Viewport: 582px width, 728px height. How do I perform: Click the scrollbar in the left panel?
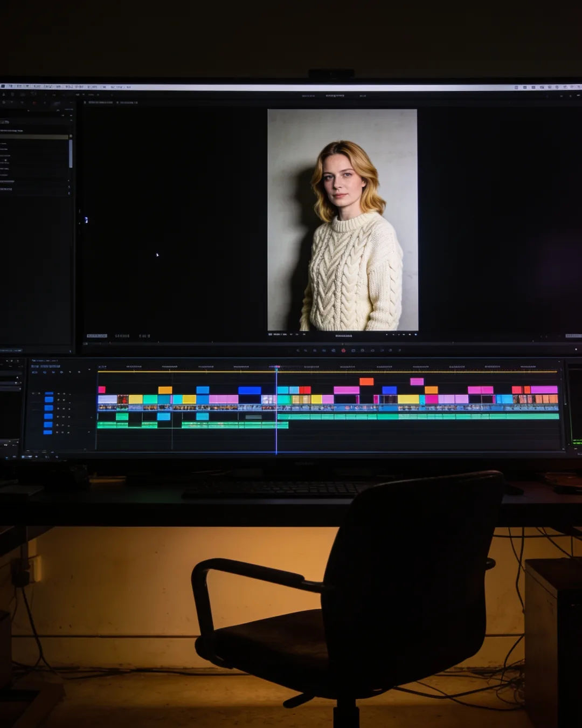[70, 154]
